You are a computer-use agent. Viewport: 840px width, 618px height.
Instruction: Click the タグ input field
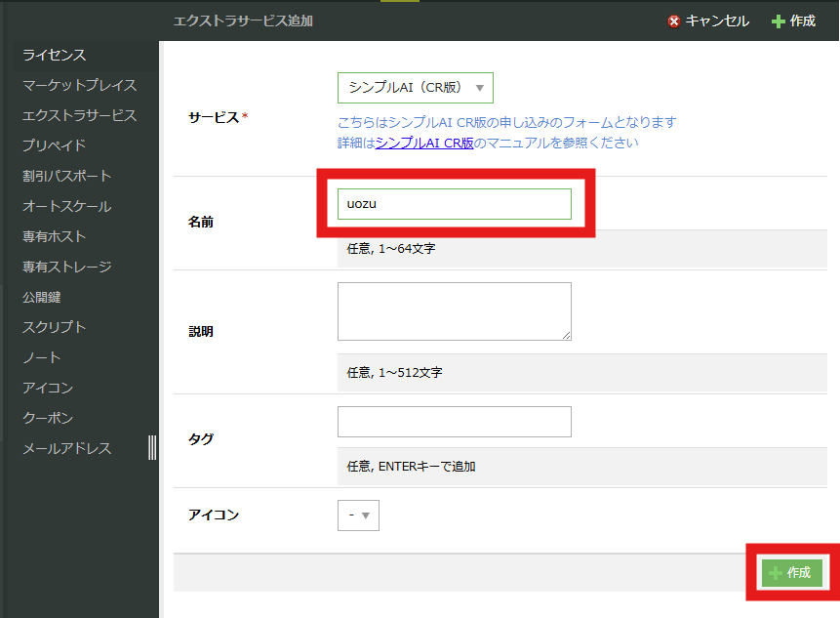(454, 422)
